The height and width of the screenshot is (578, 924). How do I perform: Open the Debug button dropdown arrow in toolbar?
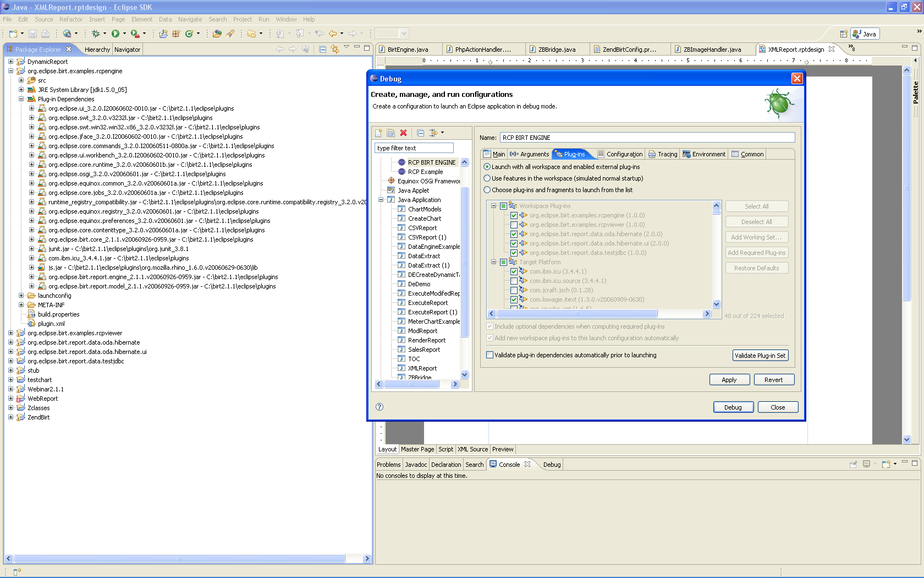click(105, 34)
